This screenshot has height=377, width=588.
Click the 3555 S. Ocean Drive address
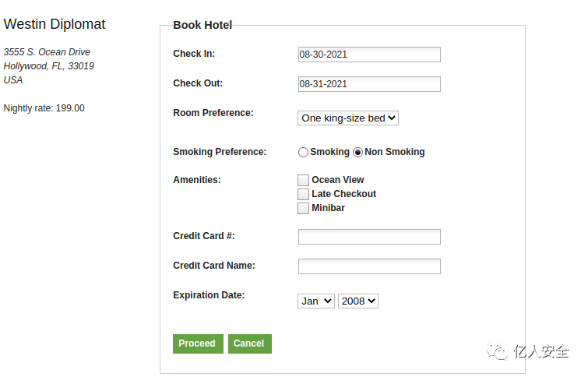coord(48,52)
